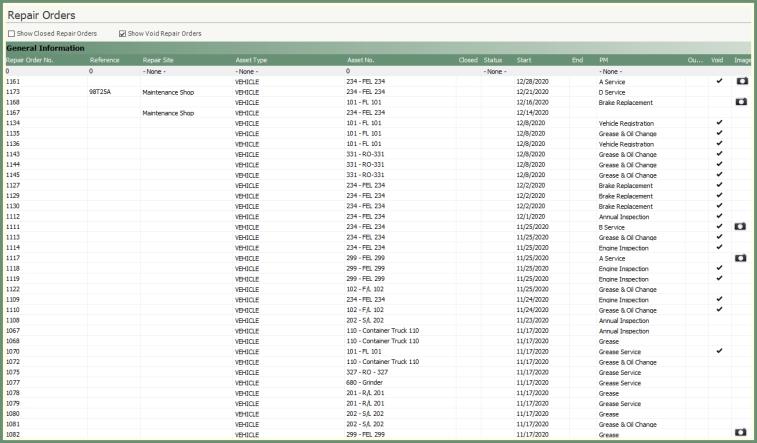Sort by Repair Order No. column header
This screenshot has height=443, width=757.
point(30,60)
